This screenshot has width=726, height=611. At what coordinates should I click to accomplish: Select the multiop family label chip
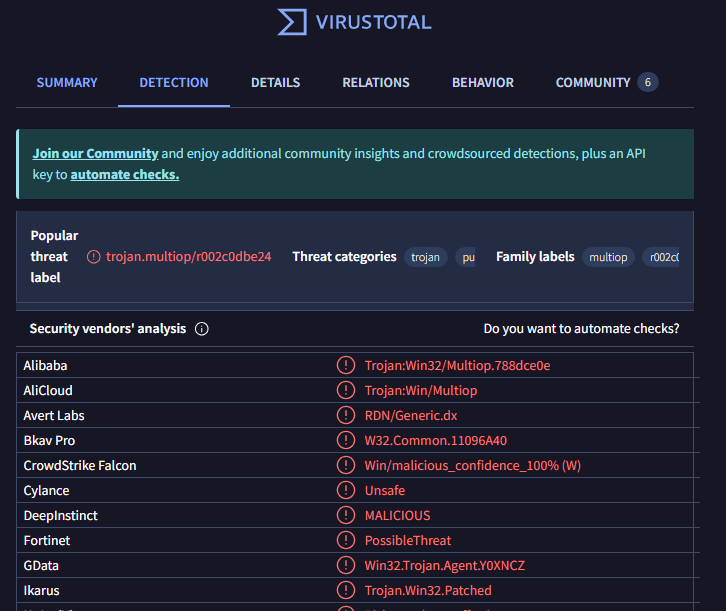[608, 257]
